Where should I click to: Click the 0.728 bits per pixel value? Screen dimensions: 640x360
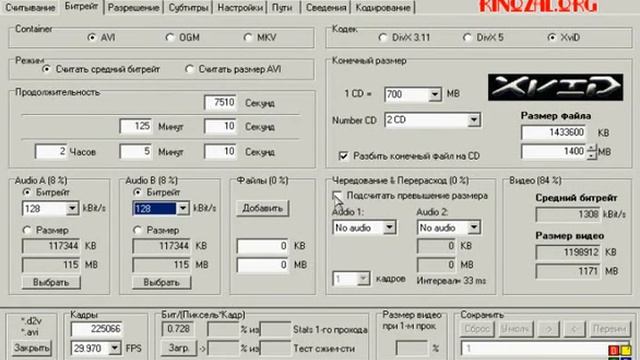(178, 329)
